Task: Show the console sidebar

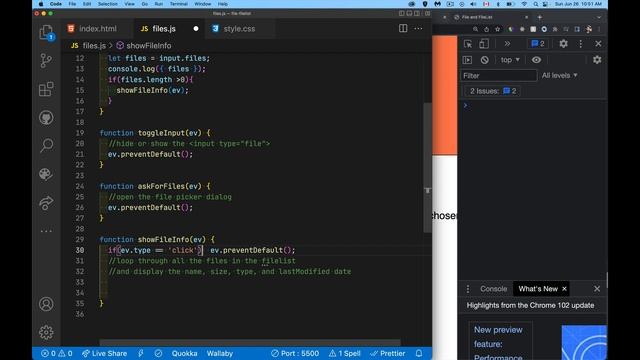Action: coord(467,60)
